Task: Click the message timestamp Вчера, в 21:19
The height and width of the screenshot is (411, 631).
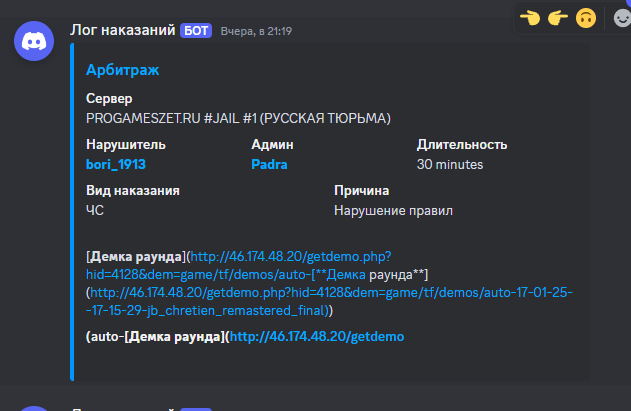Action: pos(256,31)
